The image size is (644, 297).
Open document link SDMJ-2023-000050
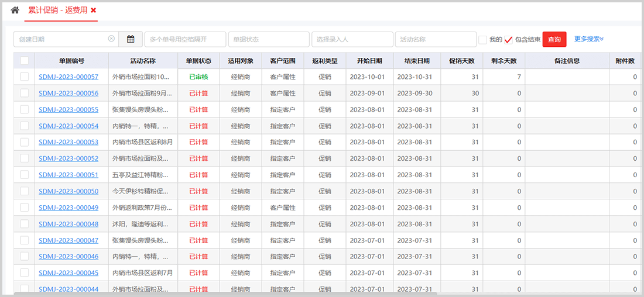pos(68,191)
